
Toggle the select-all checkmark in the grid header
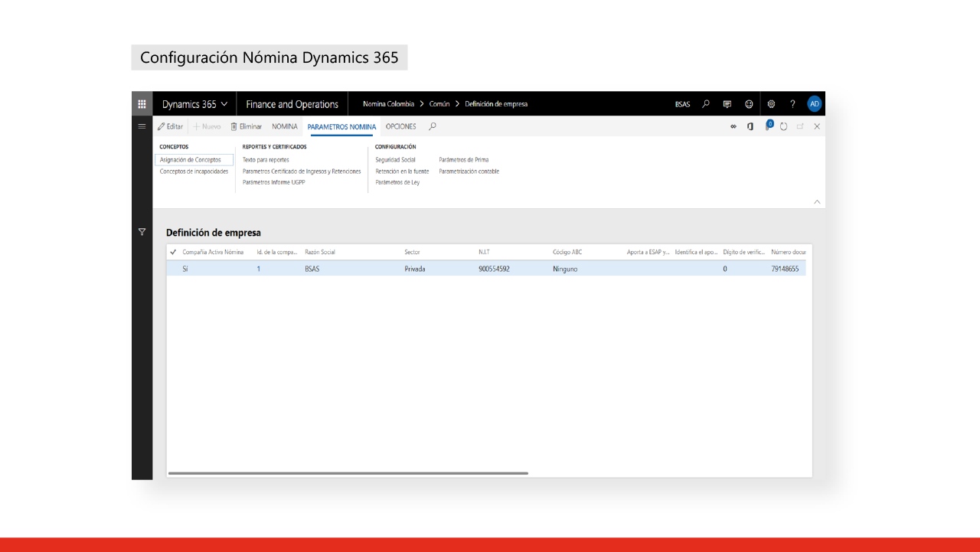[173, 252]
